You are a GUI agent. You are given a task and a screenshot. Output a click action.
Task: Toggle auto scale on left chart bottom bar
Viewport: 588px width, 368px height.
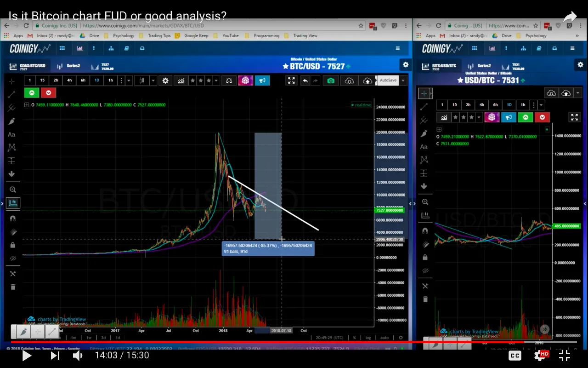(384, 338)
